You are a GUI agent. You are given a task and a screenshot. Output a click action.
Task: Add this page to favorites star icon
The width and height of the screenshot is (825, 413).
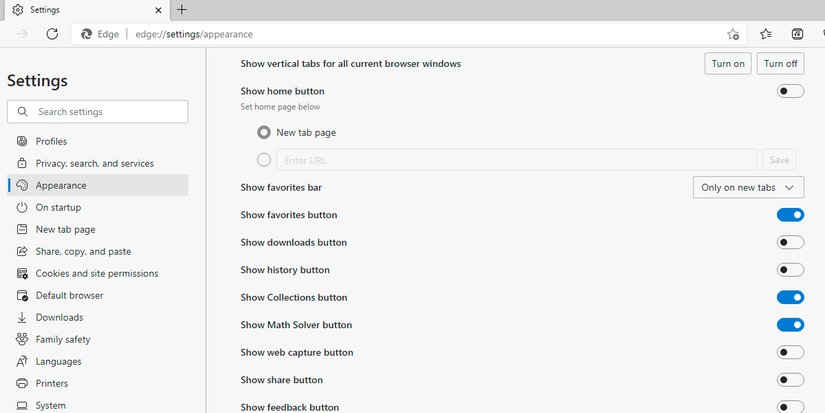[x=733, y=34]
